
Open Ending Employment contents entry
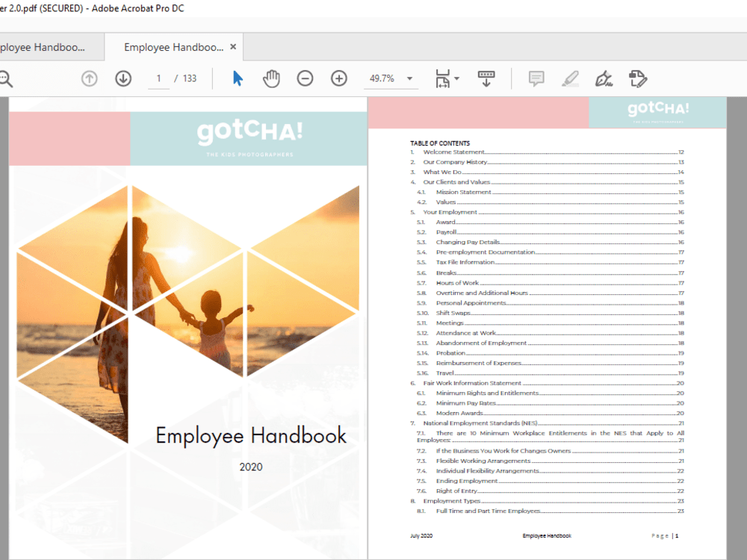tap(551, 480)
